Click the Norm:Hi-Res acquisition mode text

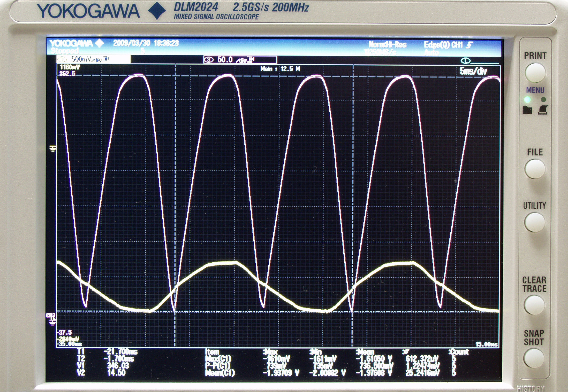pos(387,45)
